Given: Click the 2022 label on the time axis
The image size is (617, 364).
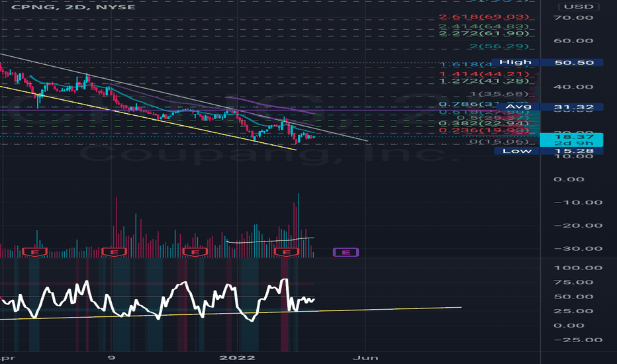Looking at the screenshot, I should point(237,357).
